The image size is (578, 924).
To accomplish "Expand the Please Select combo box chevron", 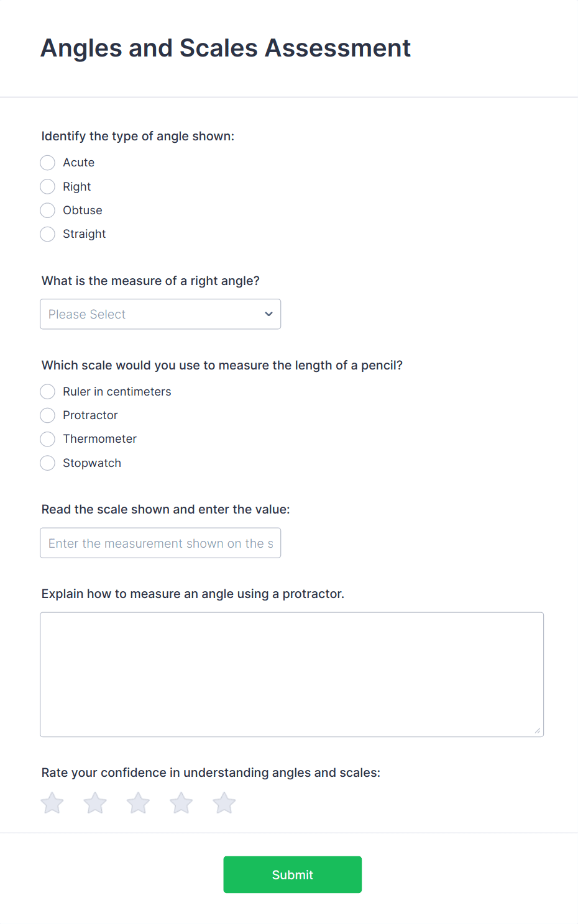I will click(268, 314).
